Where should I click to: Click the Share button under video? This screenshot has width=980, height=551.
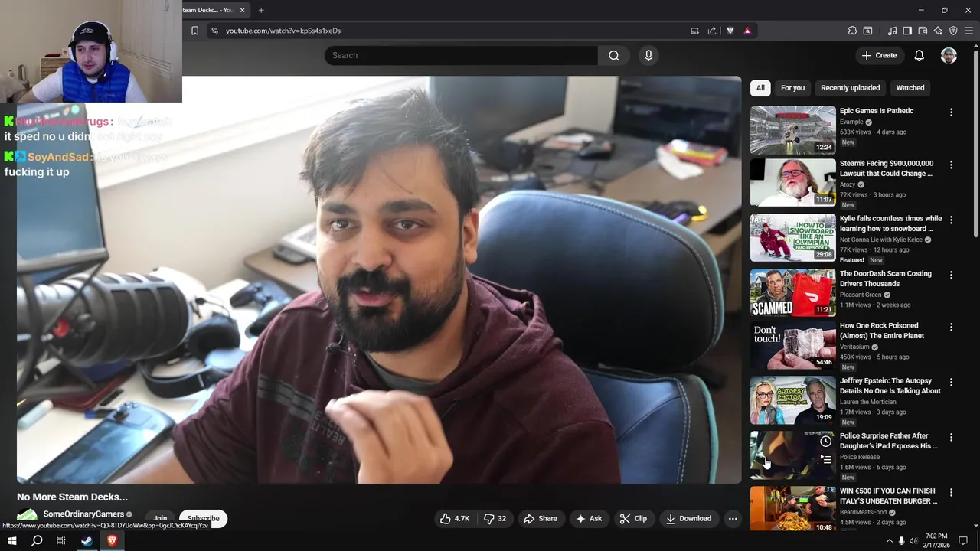pos(540,518)
